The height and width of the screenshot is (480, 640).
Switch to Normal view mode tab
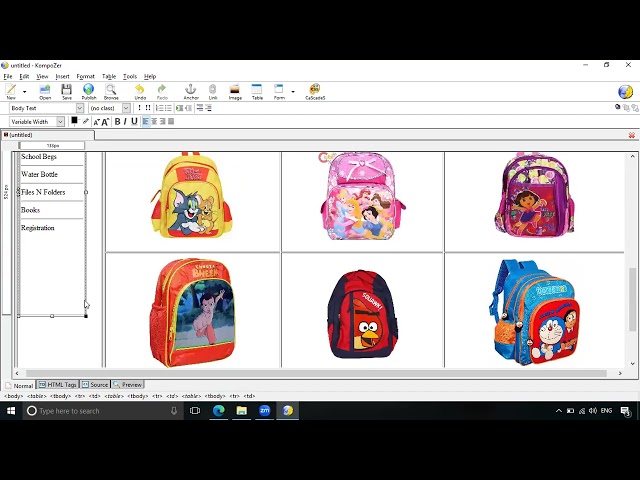tap(20, 385)
